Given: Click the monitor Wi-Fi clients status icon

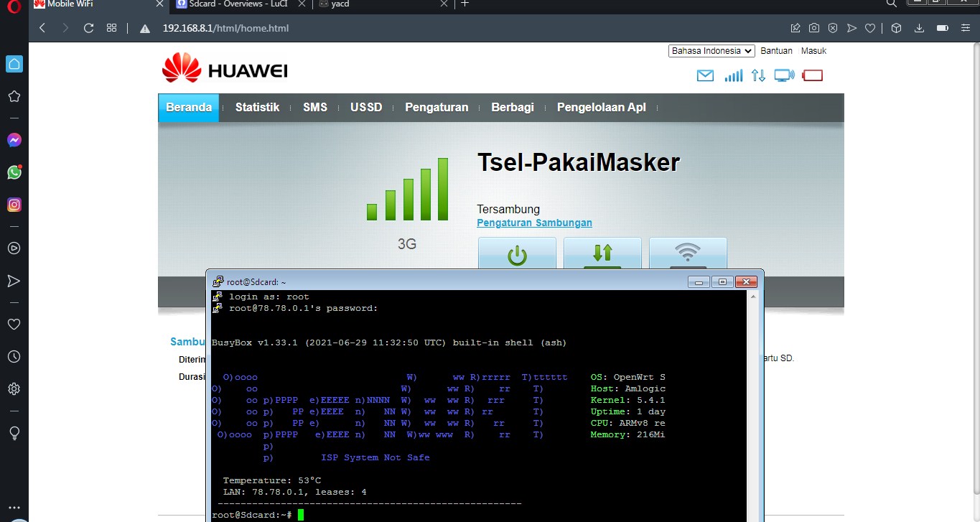Looking at the screenshot, I should (x=785, y=75).
